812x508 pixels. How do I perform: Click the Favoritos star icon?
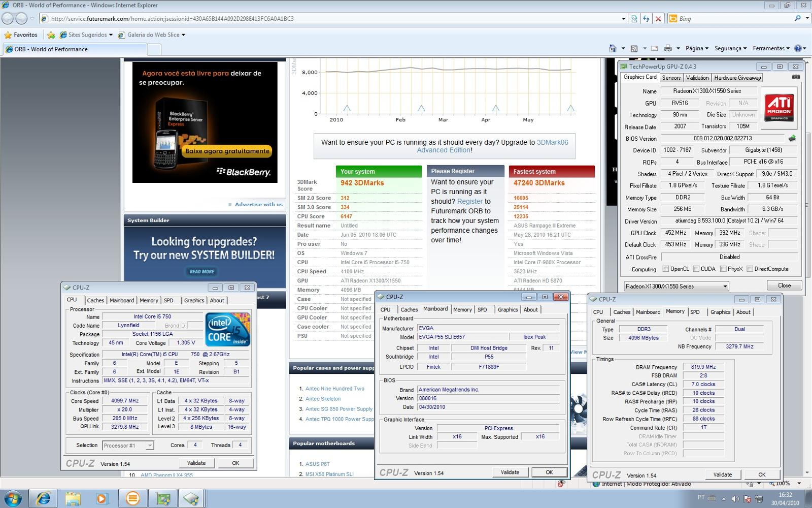pyautogui.click(x=8, y=35)
